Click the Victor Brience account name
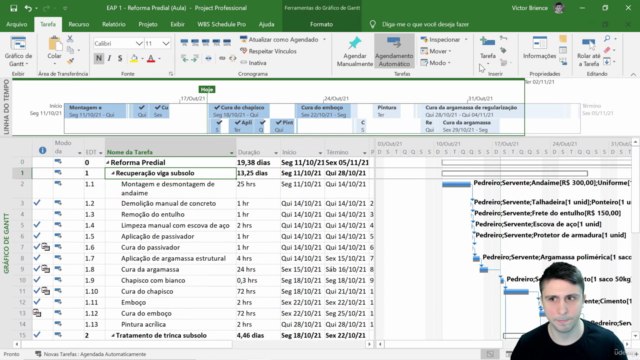The width and height of the screenshot is (640, 360). [530, 8]
